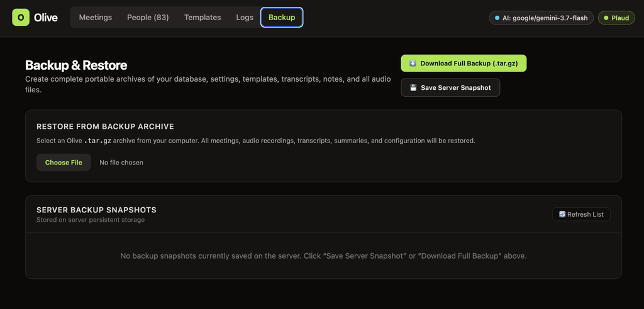The width and height of the screenshot is (644, 309).
Task: Refresh List of server snapshots
Action: point(581,214)
